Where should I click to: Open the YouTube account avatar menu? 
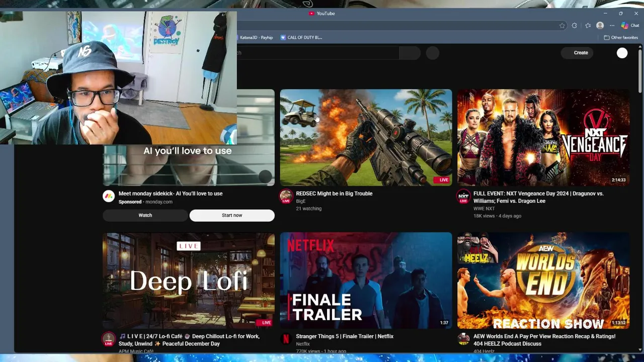click(x=622, y=53)
